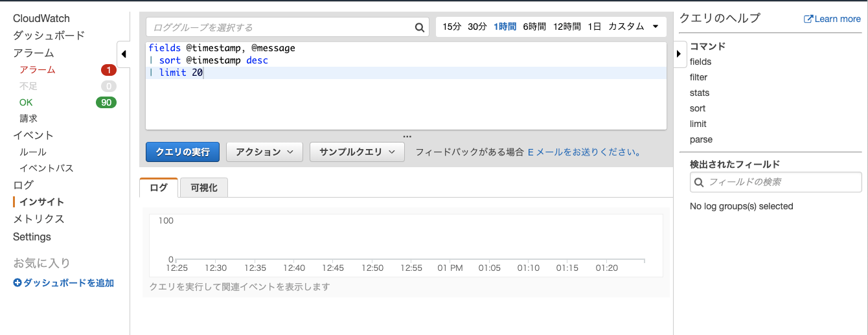868x335 pixels.
Task: Click the plus icon to add dashboard
Action: click(x=17, y=283)
